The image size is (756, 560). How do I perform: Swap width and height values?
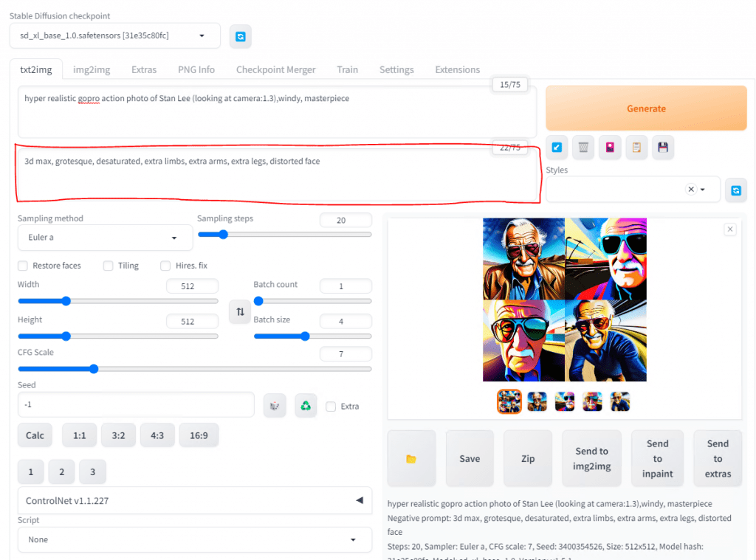pyautogui.click(x=240, y=312)
